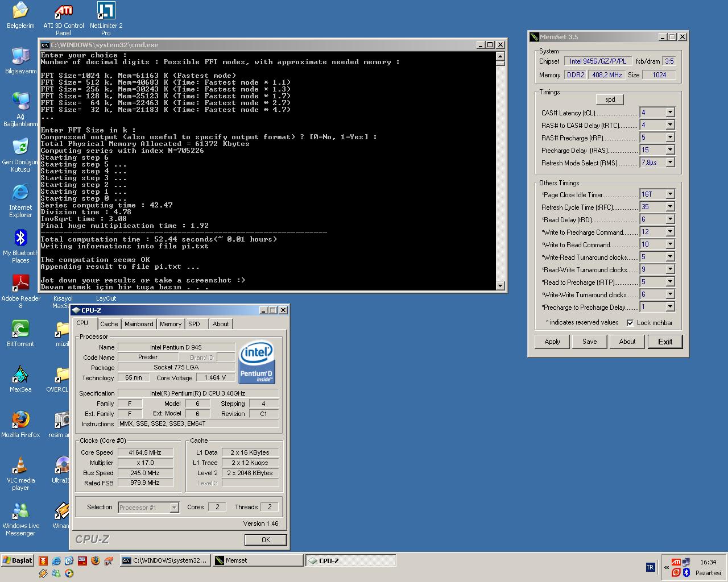
Task: Switch to the Cache tab in CPU-Z
Action: [109, 324]
